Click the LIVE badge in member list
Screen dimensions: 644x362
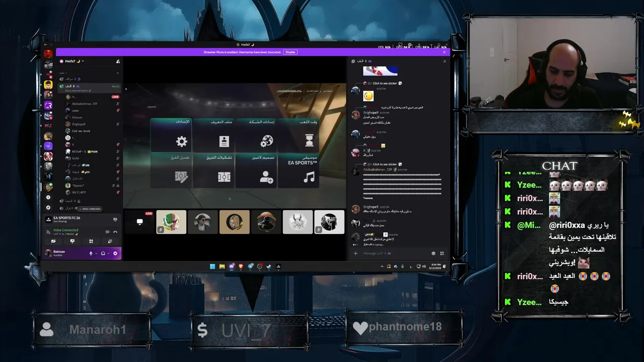(x=115, y=97)
